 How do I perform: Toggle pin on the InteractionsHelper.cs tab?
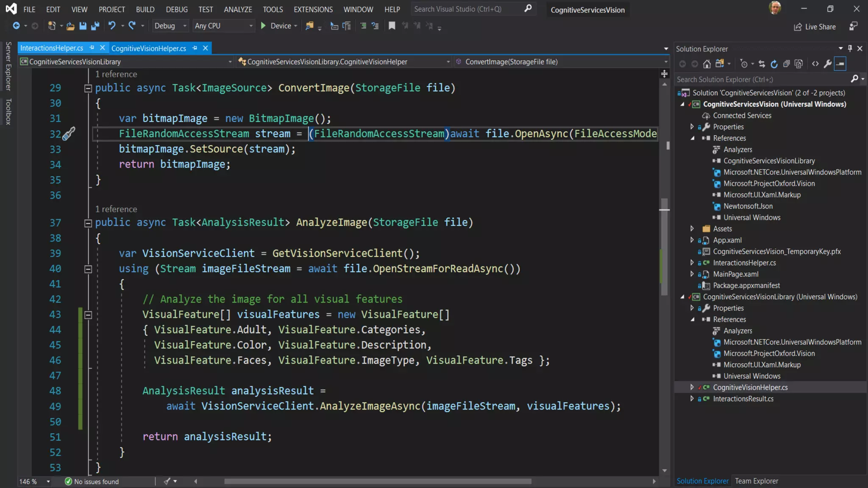pyautogui.click(x=92, y=48)
